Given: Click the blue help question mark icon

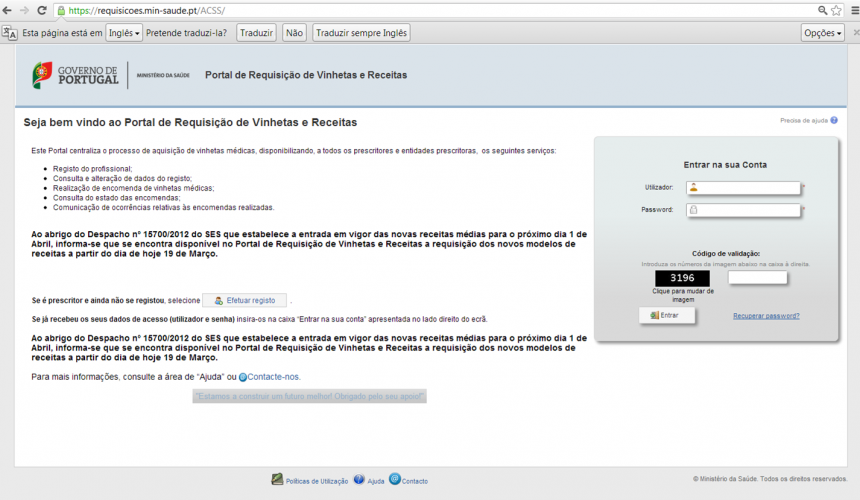Looking at the screenshot, I should click(834, 120).
